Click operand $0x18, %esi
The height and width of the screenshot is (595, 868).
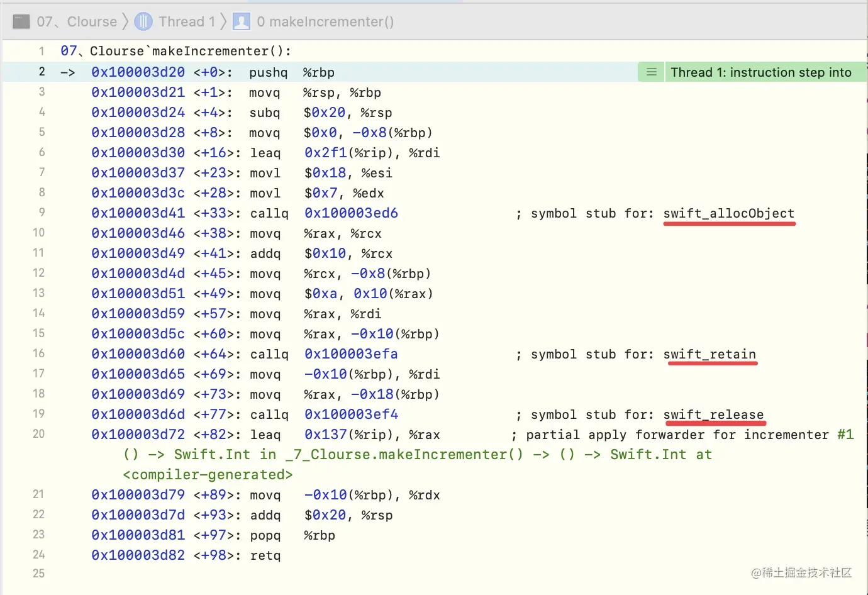point(348,173)
